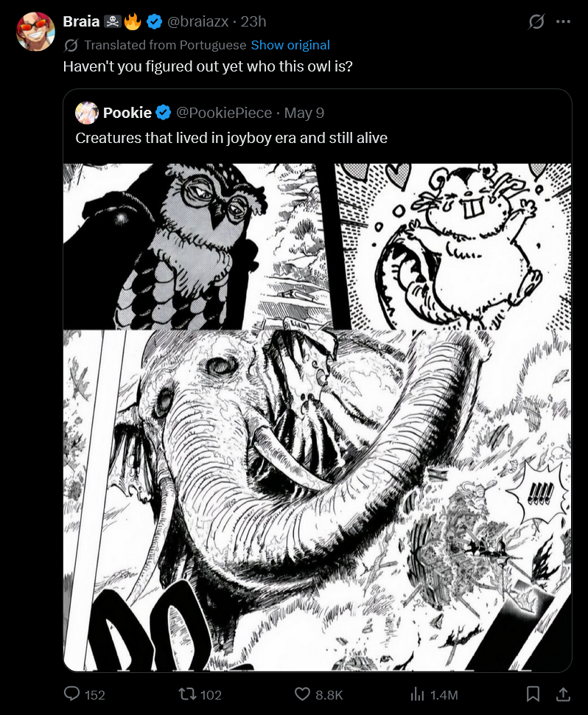The image size is (588, 715).
Task: Open Braia's profile avatar
Action: (35, 32)
